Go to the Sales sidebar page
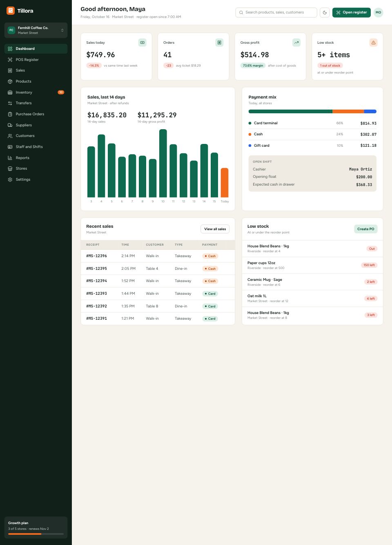Image resolution: width=392 pixels, height=545 pixels. pos(36,70)
